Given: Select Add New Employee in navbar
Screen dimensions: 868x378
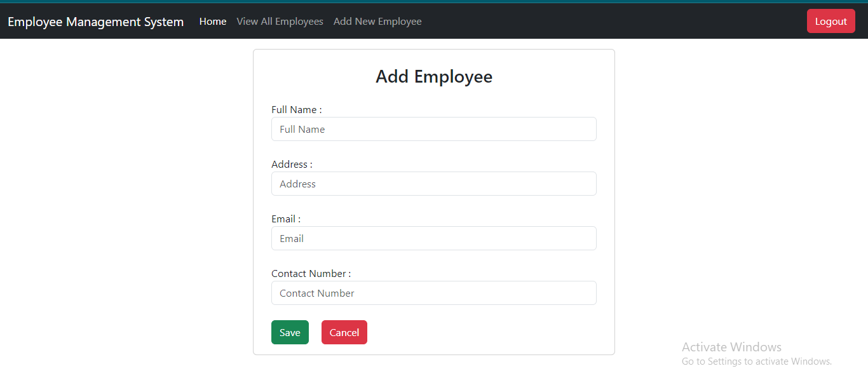Looking at the screenshot, I should pos(377,22).
